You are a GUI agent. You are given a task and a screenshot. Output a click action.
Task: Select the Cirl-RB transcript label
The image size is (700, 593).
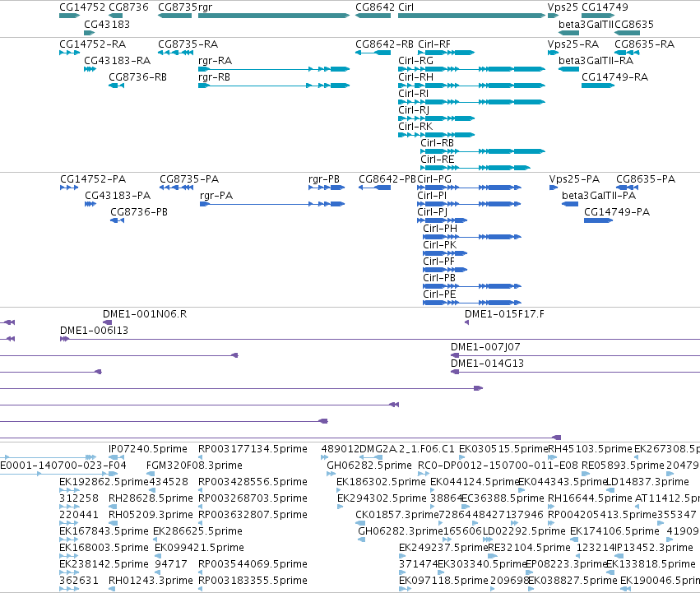click(x=438, y=143)
